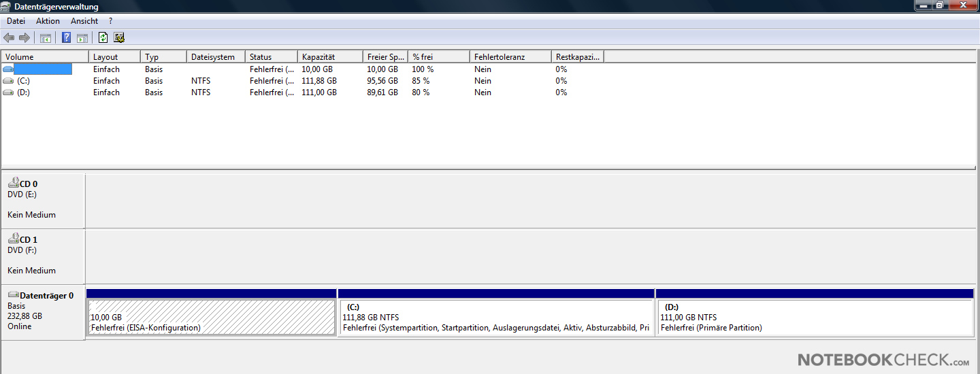The height and width of the screenshot is (374, 980).
Task: Open the Datei menu
Action: point(16,21)
